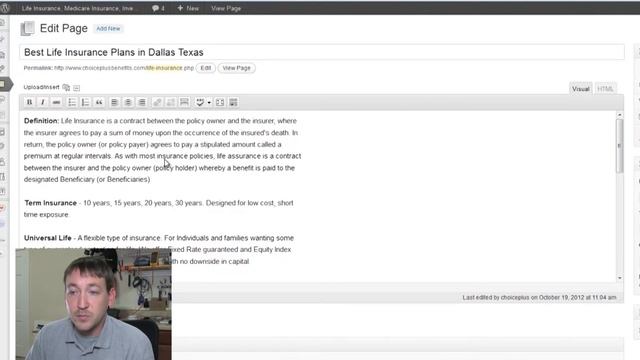Align the text right

pyautogui.click(x=142, y=102)
